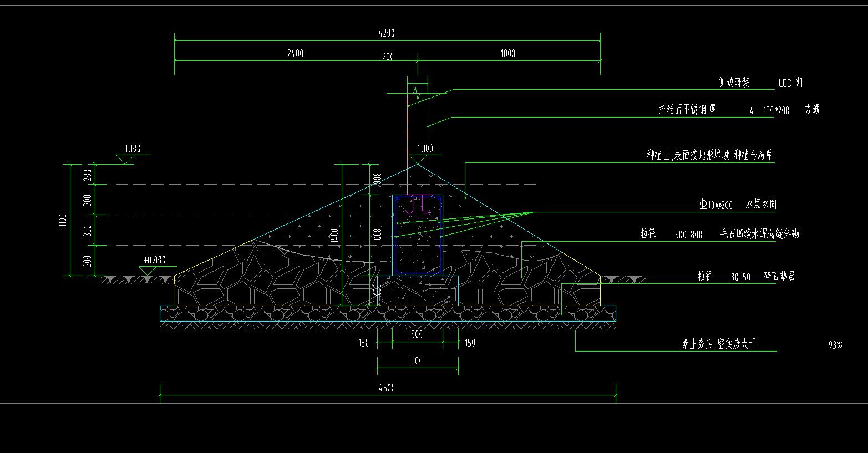The image size is (868, 453).
Task: Select the 1100 vertical dimension text
Action: [63, 220]
